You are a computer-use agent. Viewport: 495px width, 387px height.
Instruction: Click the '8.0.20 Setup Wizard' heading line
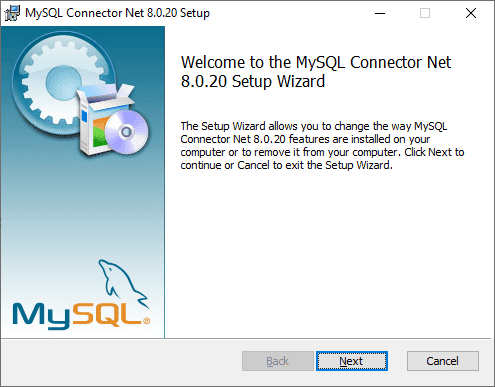pos(253,82)
